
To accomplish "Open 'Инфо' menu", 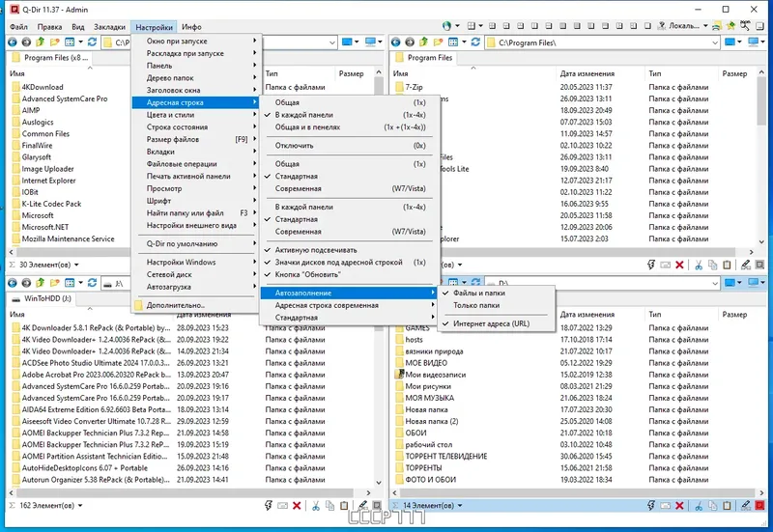I will pos(191,27).
